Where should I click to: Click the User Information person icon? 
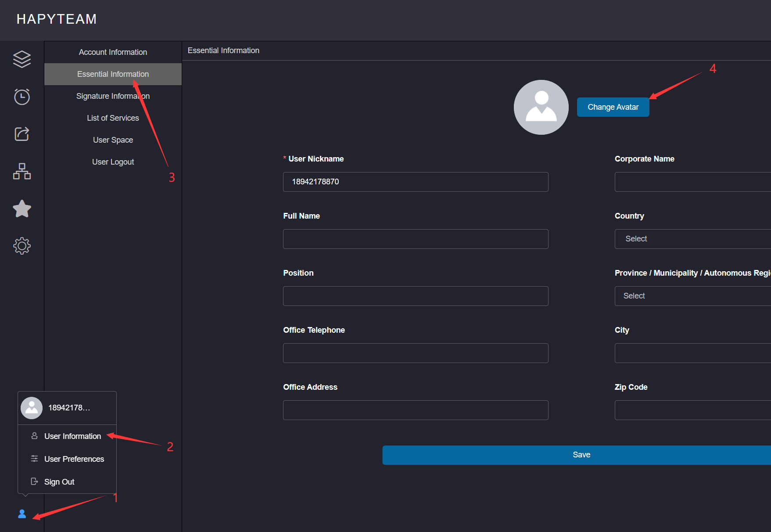[34, 436]
